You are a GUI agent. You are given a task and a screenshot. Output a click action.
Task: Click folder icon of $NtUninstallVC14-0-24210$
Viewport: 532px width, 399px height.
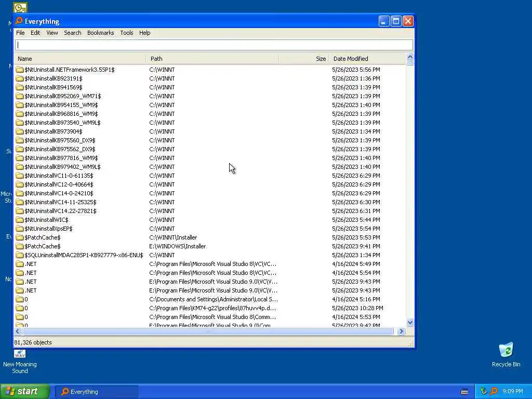(20, 193)
